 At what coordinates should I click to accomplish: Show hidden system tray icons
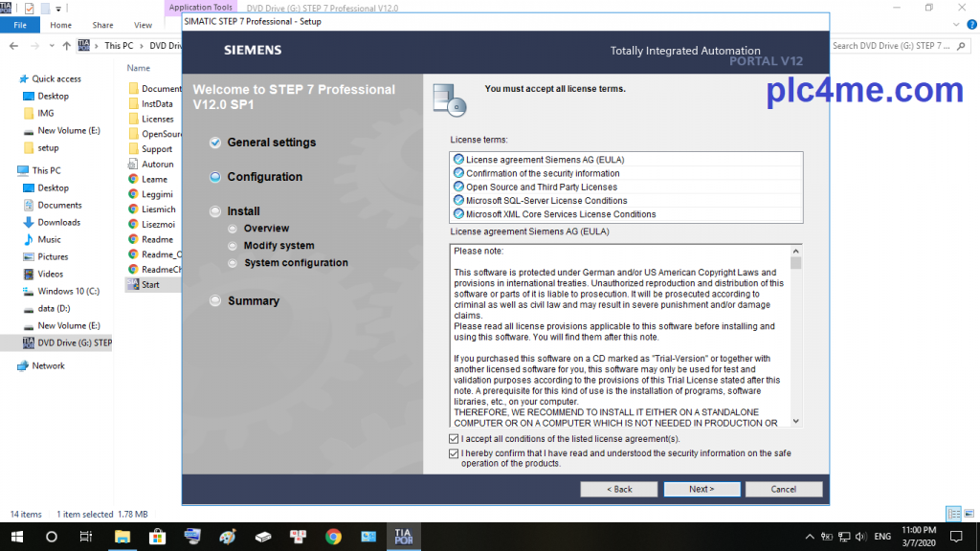pos(812,537)
